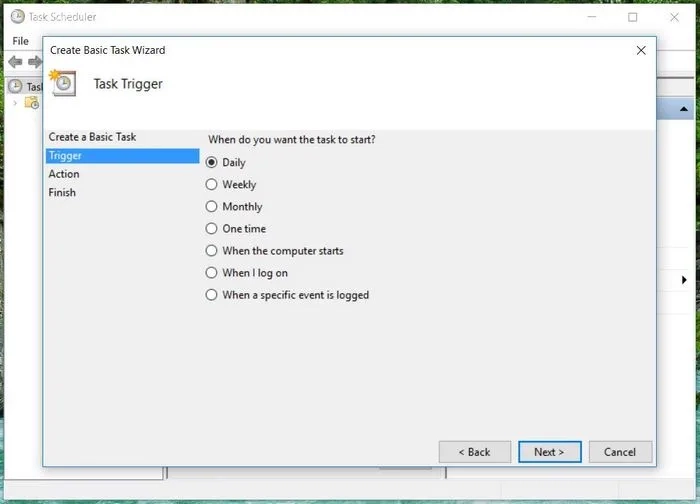Click the forward arrow toolbar icon

pyautogui.click(x=35, y=62)
